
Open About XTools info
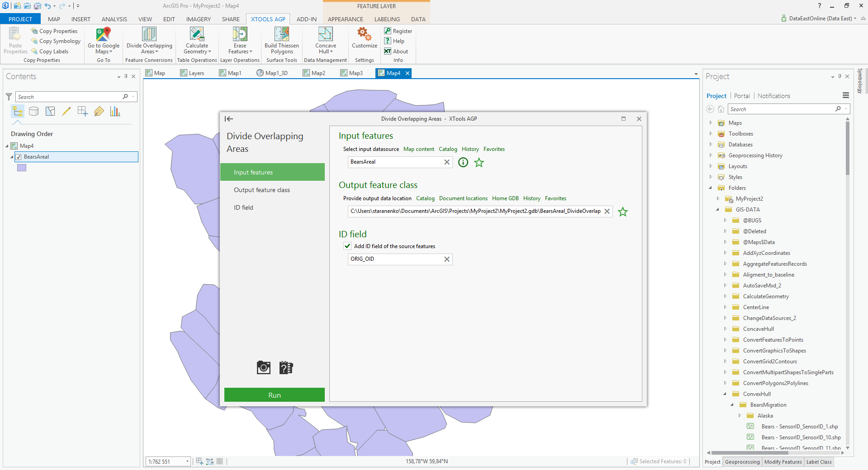[396, 52]
